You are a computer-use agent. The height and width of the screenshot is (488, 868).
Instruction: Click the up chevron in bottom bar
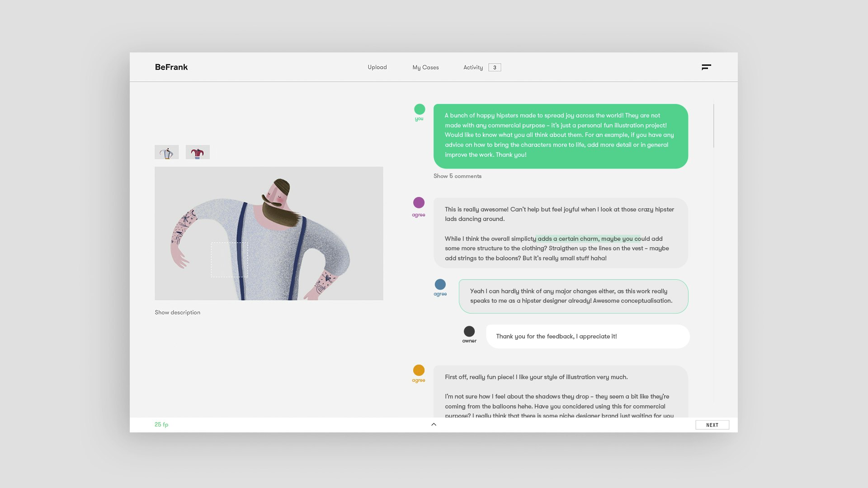[x=434, y=424]
